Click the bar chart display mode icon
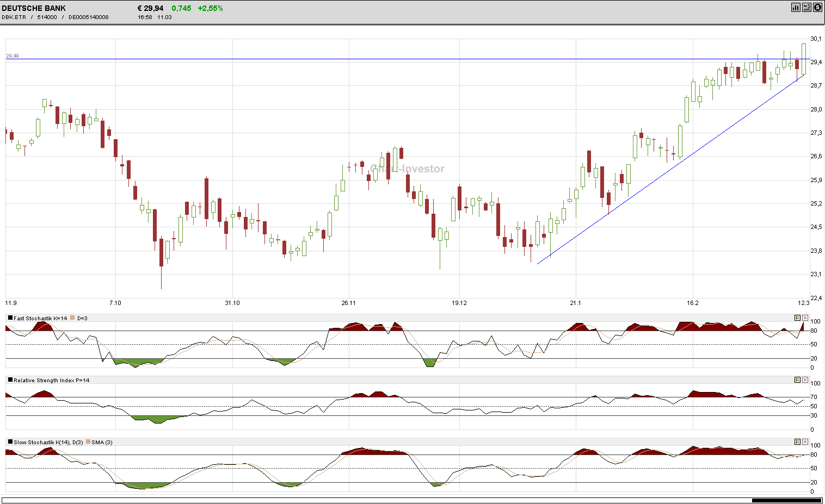The height and width of the screenshot is (504, 825). click(796, 8)
